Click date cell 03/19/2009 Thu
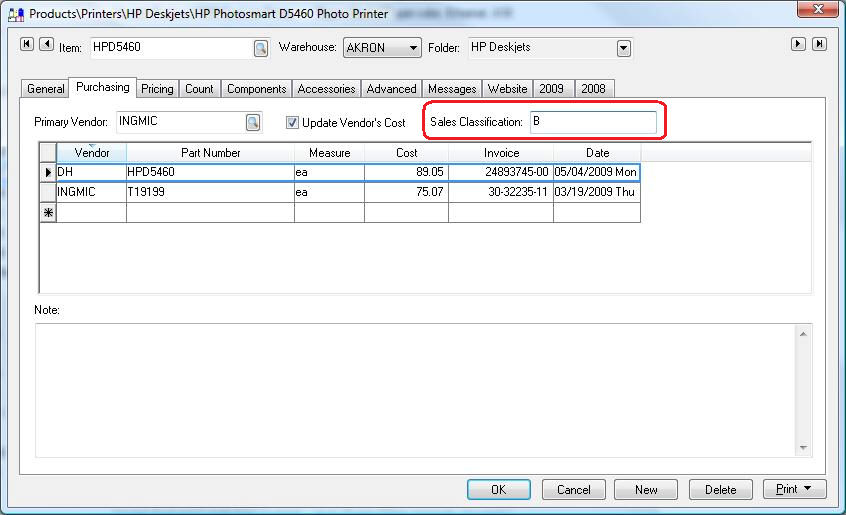 (597, 193)
